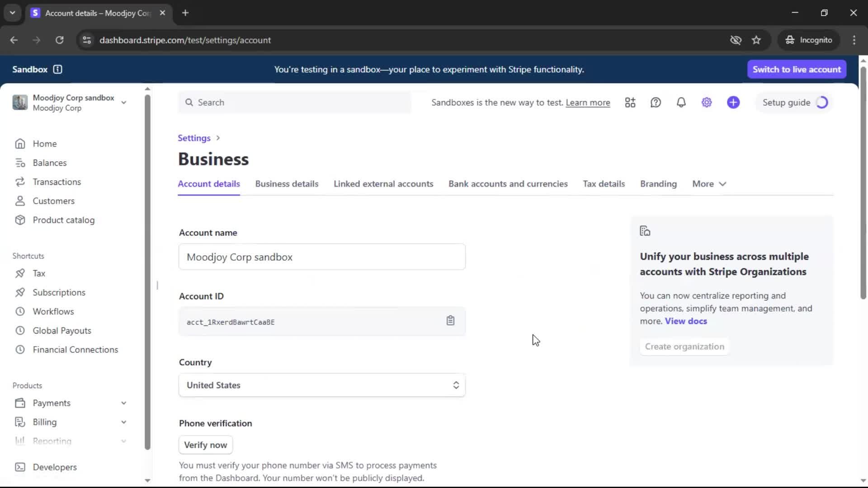868x488 pixels.
Task: Copy the Account ID to clipboard
Action: 450,321
